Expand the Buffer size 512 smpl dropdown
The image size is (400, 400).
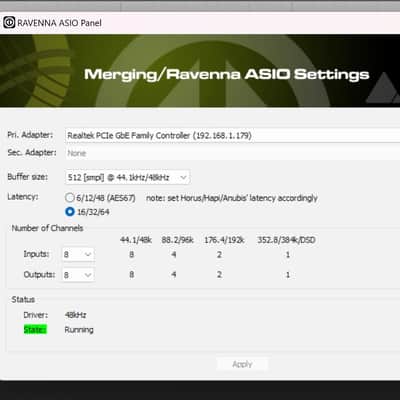tap(127, 177)
